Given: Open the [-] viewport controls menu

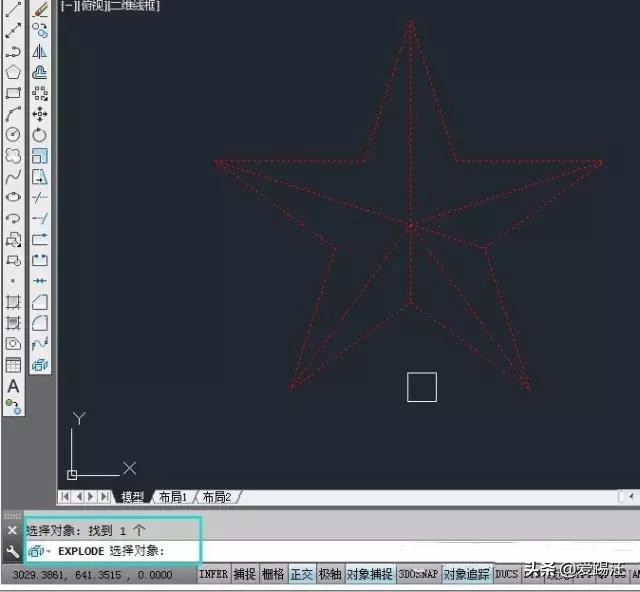Looking at the screenshot, I should point(66,6).
